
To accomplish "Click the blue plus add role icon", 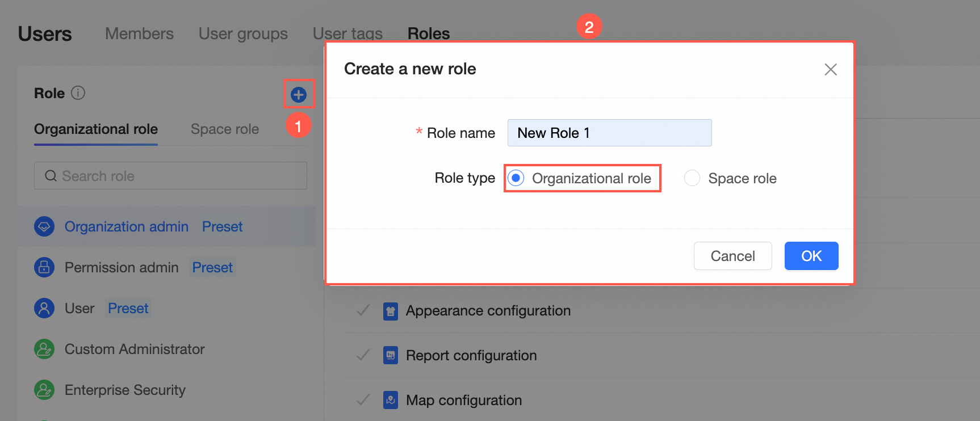I will (299, 95).
